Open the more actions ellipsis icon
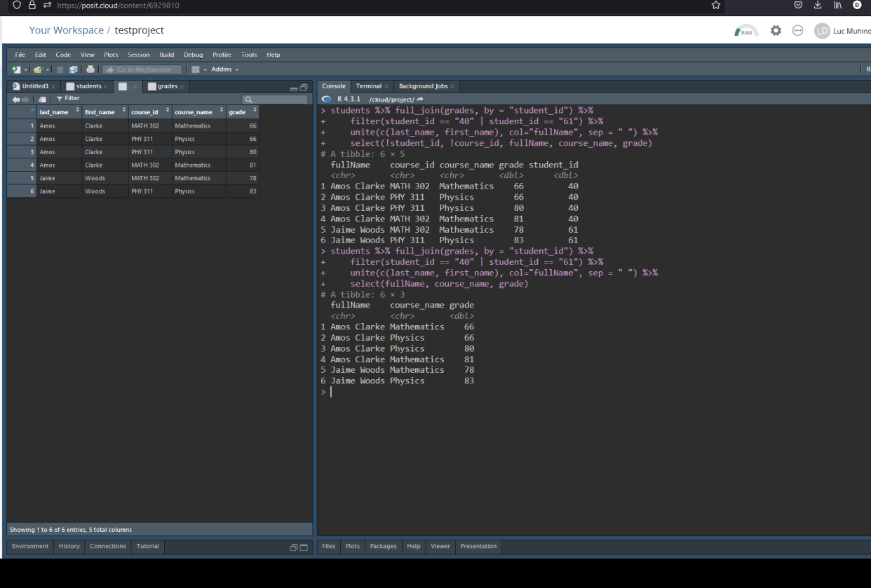The image size is (871, 588). pos(797,31)
